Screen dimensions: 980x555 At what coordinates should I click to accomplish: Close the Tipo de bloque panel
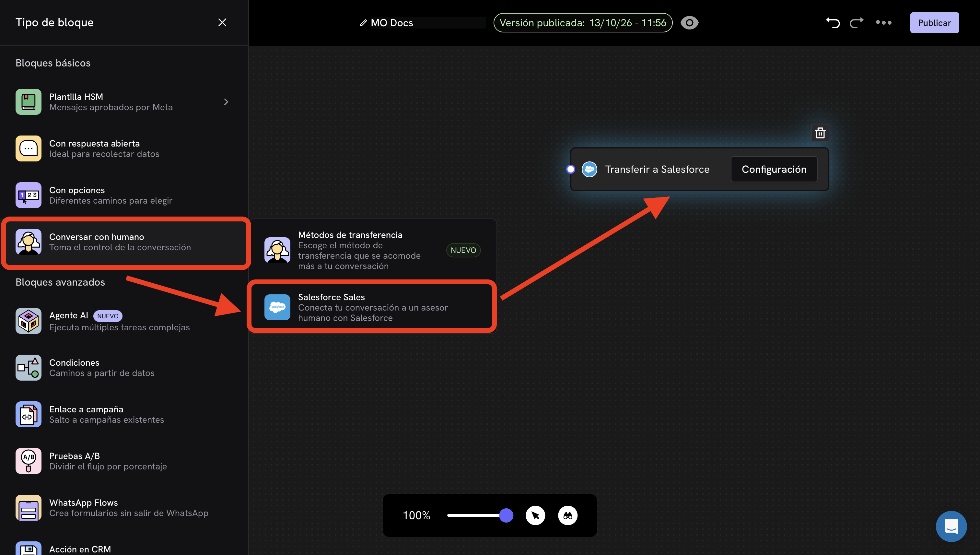(222, 22)
